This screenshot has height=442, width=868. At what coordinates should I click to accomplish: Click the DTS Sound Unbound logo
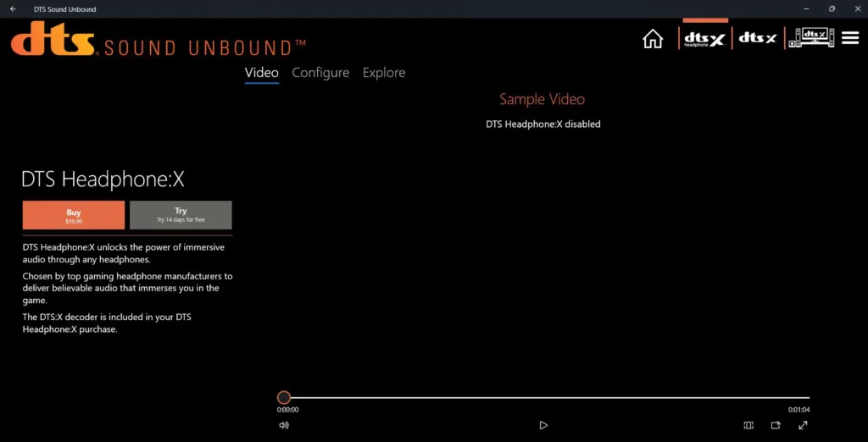159,39
